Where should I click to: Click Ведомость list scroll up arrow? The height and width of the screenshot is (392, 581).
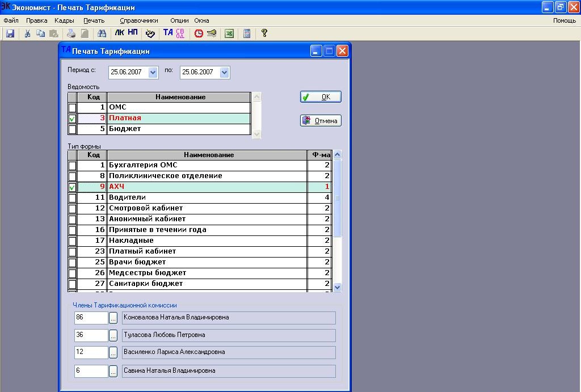coord(256,97)
